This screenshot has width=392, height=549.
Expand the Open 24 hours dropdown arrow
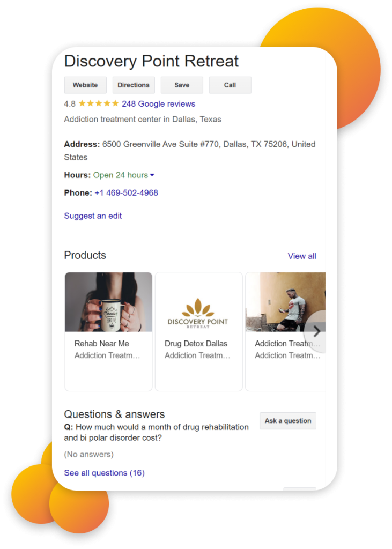[152, 175]
